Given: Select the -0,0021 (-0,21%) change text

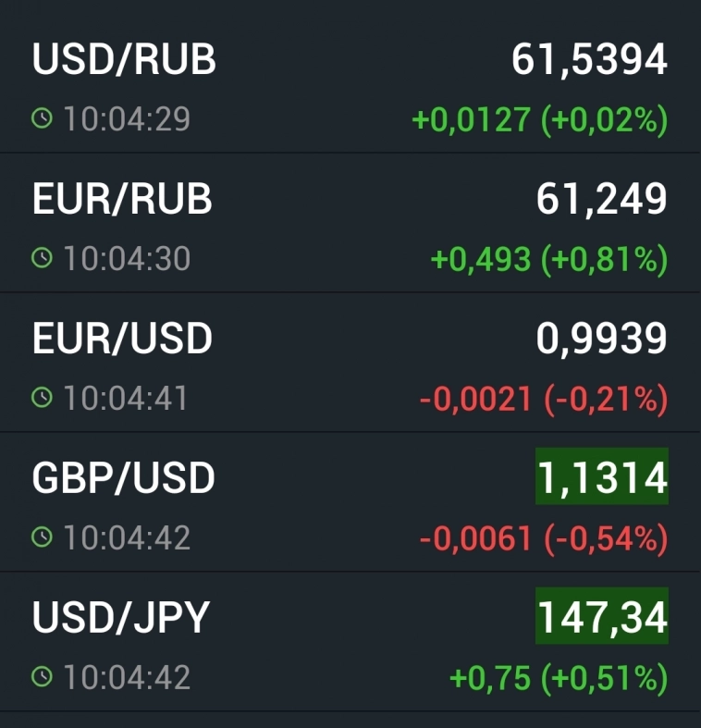Looking at the screenshot, I should pyautogui.click(x=543, y=399).
